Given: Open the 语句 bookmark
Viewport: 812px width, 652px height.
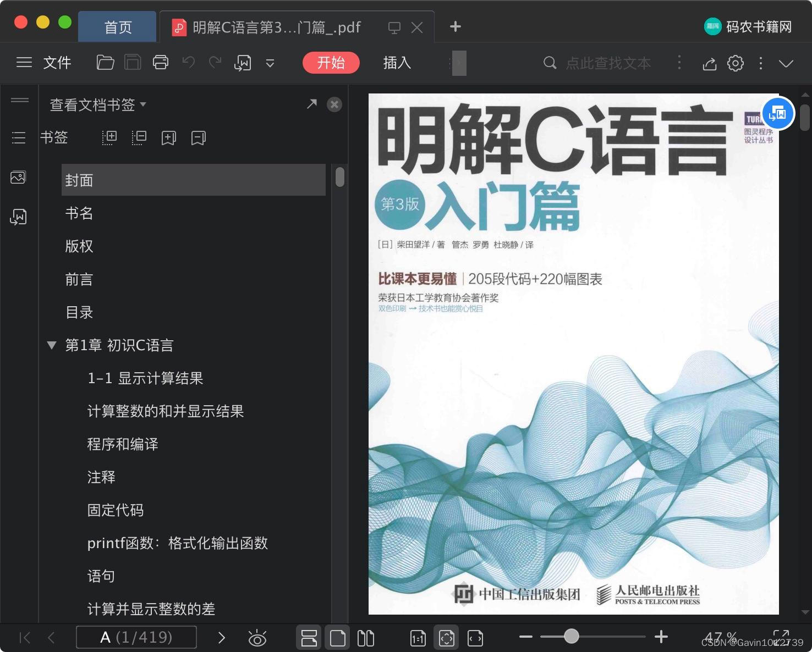Looking at the screenshot, I should [x=101, y=576].
